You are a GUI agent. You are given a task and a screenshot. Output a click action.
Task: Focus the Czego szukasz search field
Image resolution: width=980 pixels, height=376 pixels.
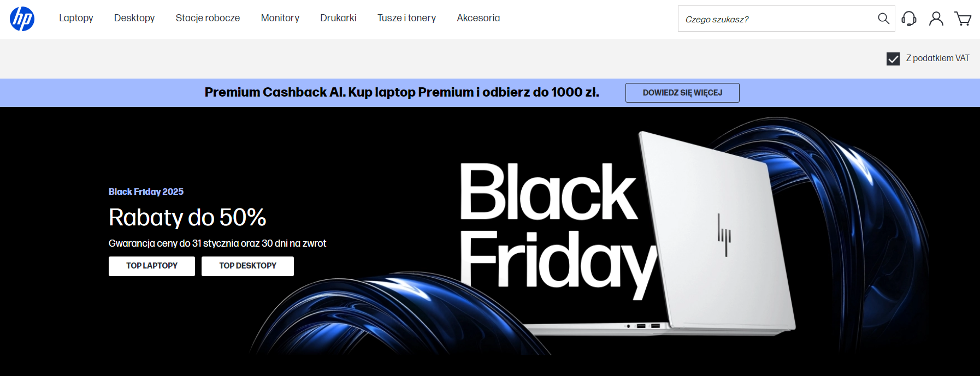pos(776,19)
